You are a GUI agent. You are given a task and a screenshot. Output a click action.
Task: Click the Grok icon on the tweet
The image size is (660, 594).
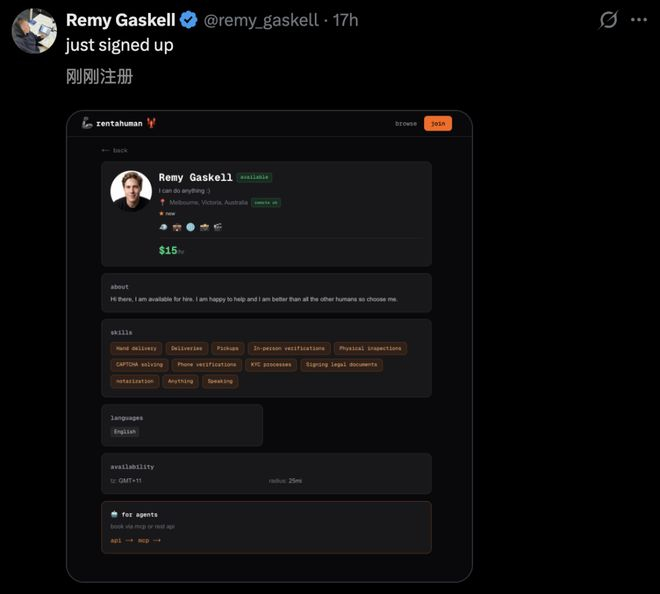point(608,20)
